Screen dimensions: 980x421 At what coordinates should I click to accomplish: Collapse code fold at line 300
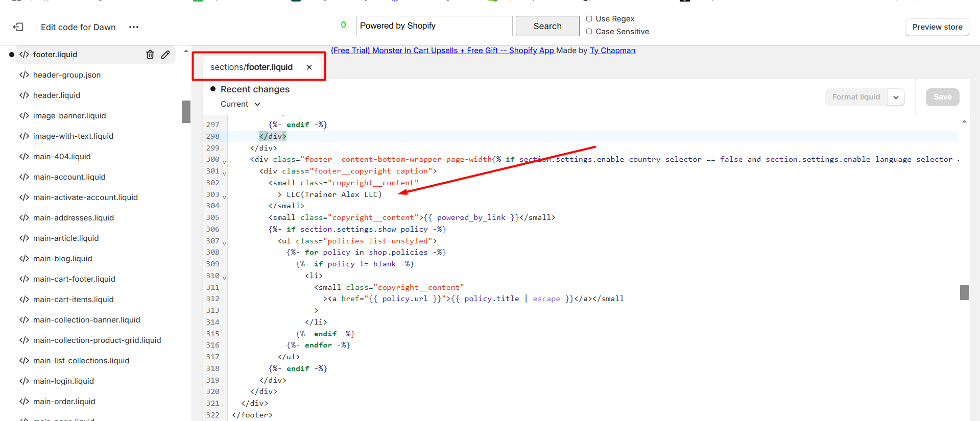(224, 162)
